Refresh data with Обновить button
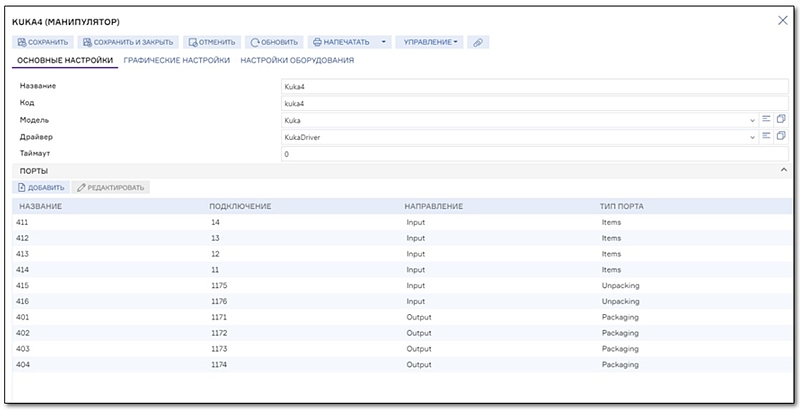 275,42
